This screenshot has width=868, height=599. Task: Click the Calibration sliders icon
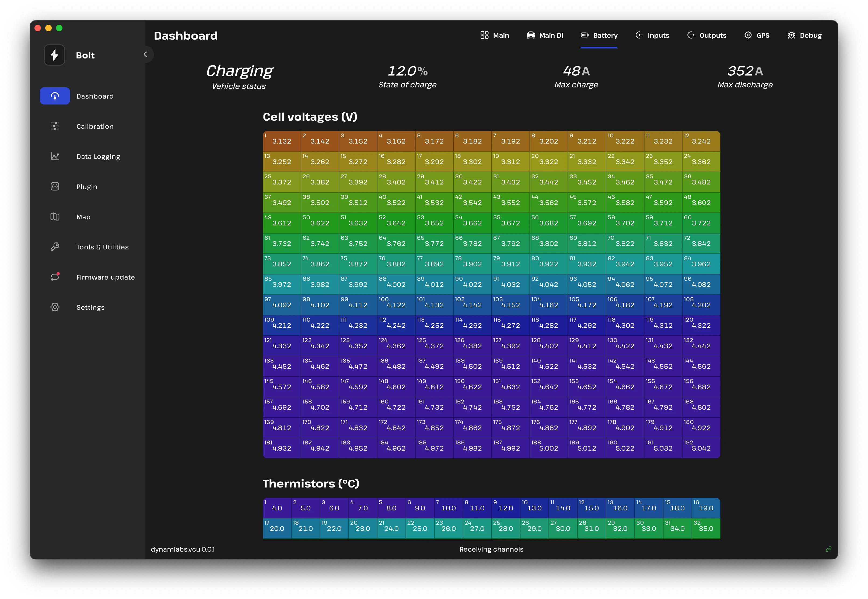click(55, 127)
